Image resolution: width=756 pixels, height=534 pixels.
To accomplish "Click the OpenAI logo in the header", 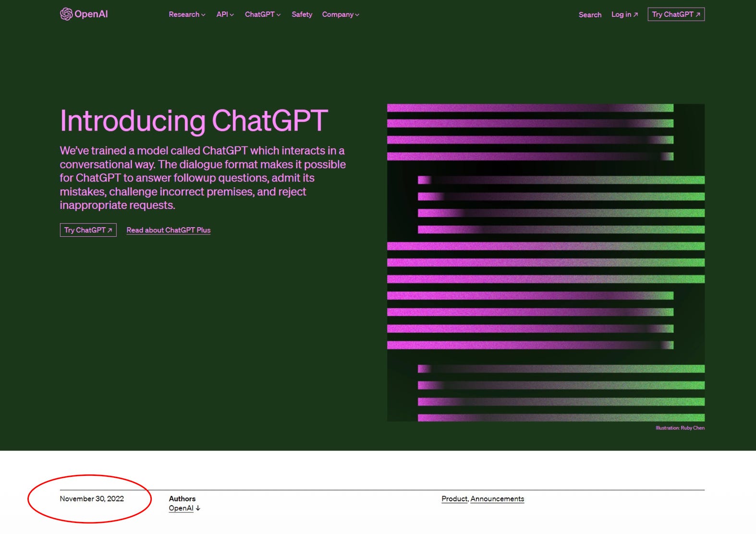I will pos(84,14).
